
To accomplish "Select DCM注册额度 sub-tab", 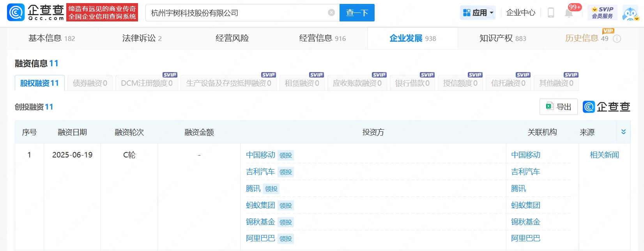I will click(147, 83).
